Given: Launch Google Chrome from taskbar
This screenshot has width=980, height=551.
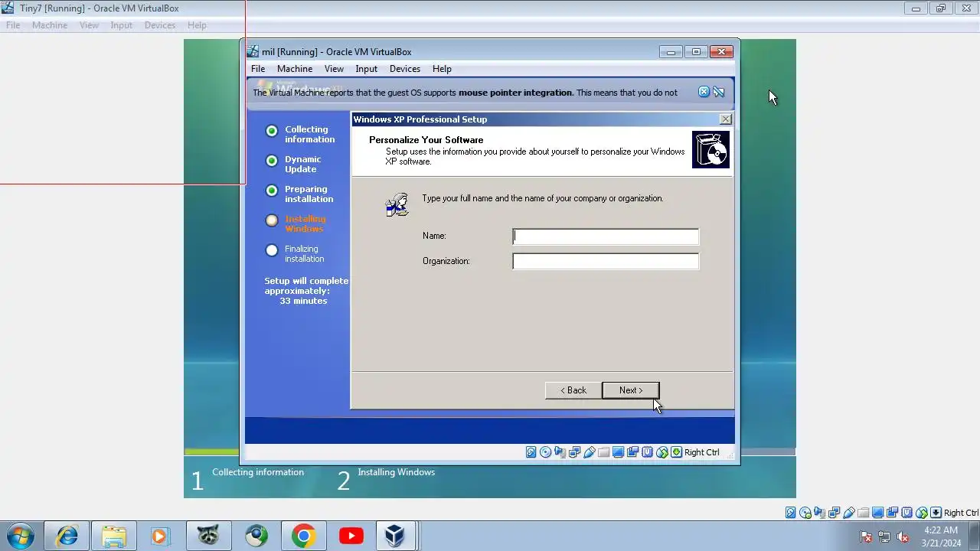Looking at the screenshot, I should point(303,536).
